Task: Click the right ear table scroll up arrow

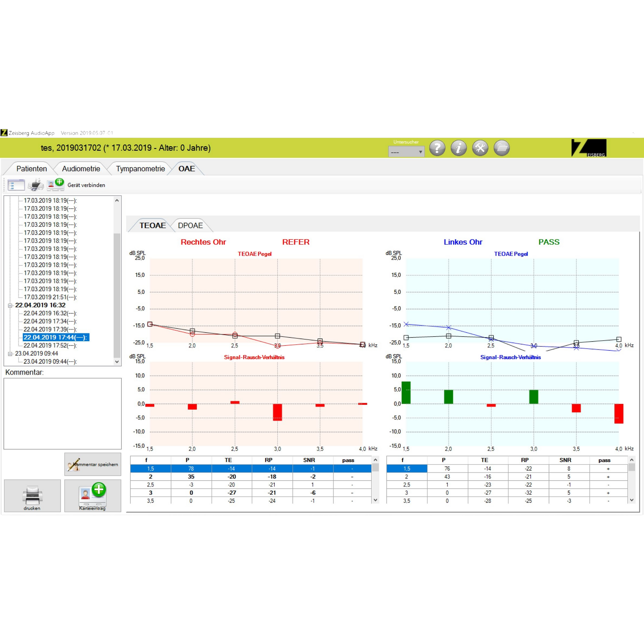Action: [x=375, y=460]
